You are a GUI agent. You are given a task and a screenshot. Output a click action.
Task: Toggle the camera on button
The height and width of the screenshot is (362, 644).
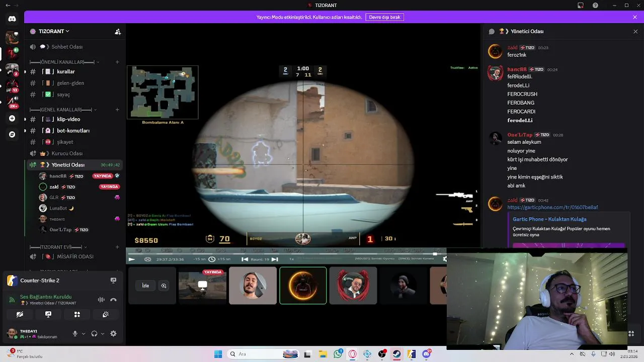tap(20, 314)
